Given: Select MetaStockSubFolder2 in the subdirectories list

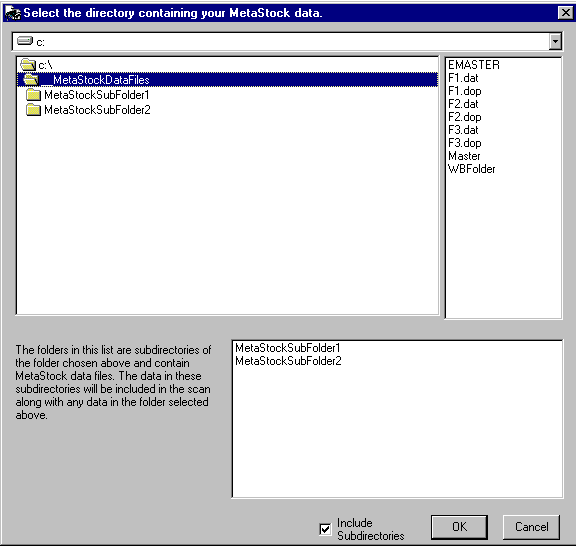Looking at the screenshot, I should coord(288,361).
